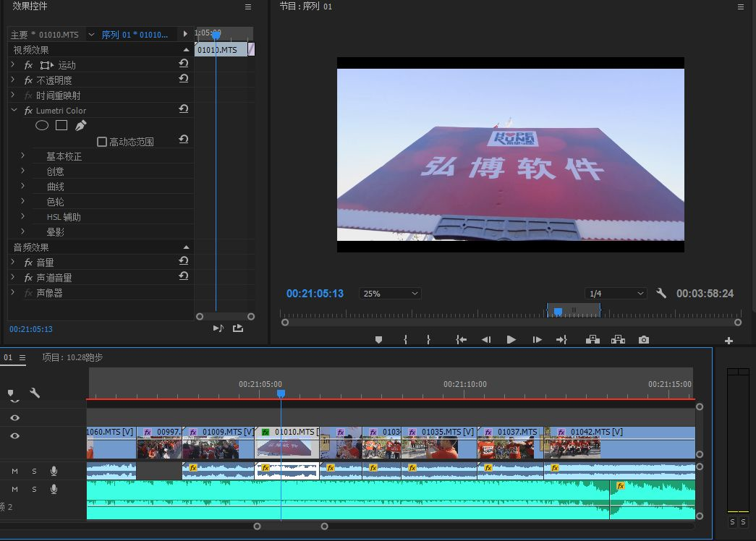The width and height of the screenshot is (756, 541).
Task: Open the 25% zoom level dropdown
Action: click(x=390, y=293)
